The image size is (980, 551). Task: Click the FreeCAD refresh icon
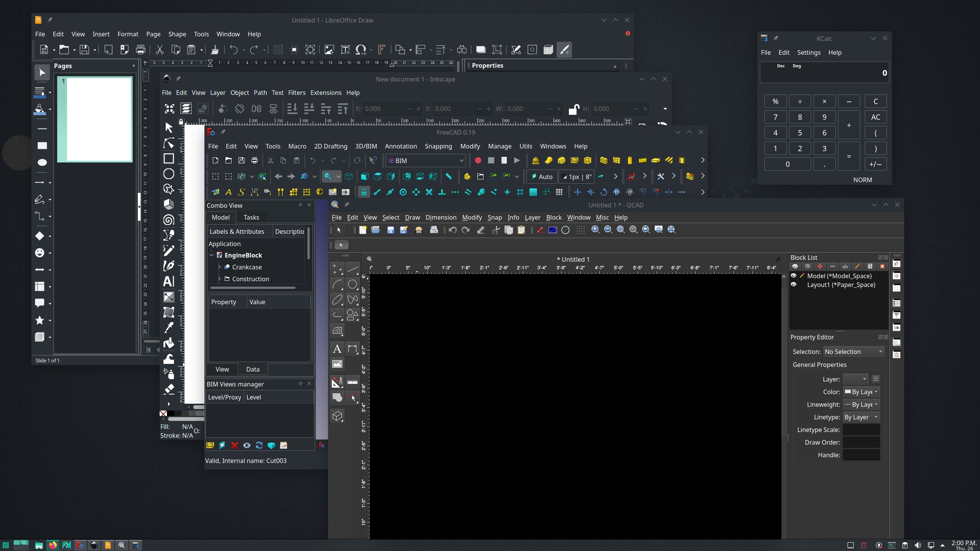[x=357, y=161]
